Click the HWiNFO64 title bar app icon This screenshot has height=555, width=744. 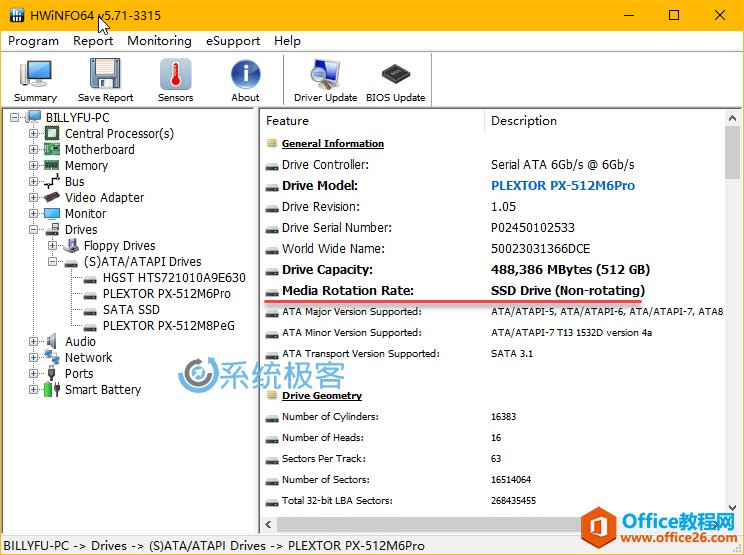click(x=17, y=15)
